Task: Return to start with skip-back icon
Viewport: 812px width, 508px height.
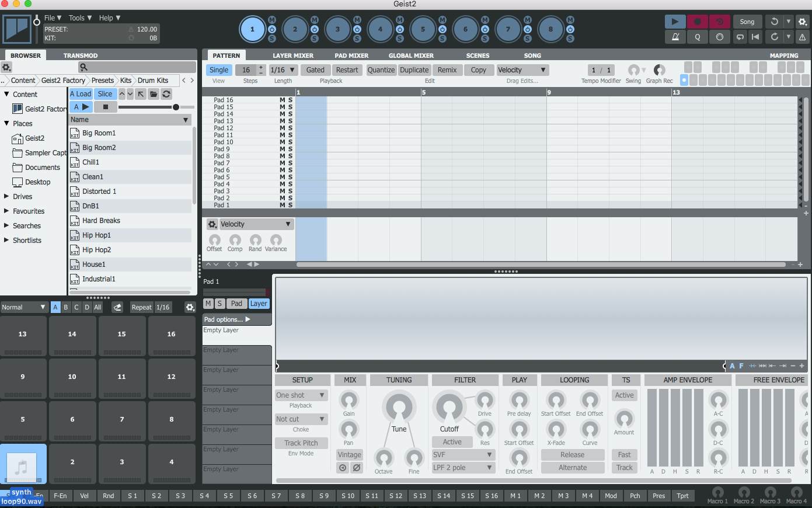Action: 755,37
